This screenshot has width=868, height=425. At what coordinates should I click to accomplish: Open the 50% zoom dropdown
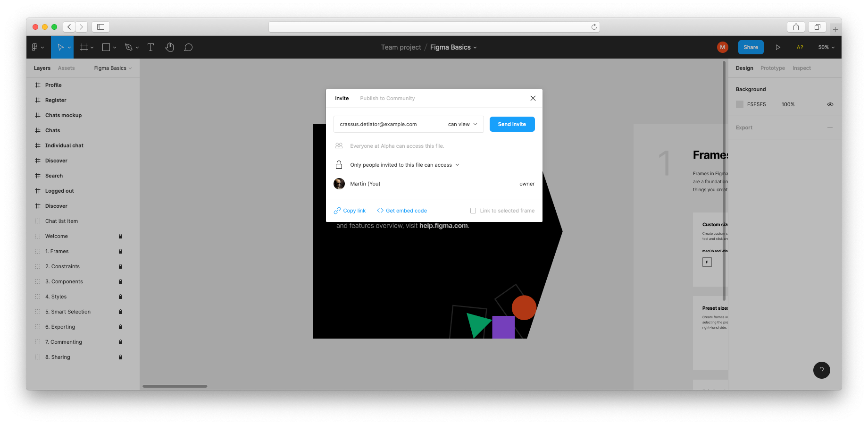[826, 47]
